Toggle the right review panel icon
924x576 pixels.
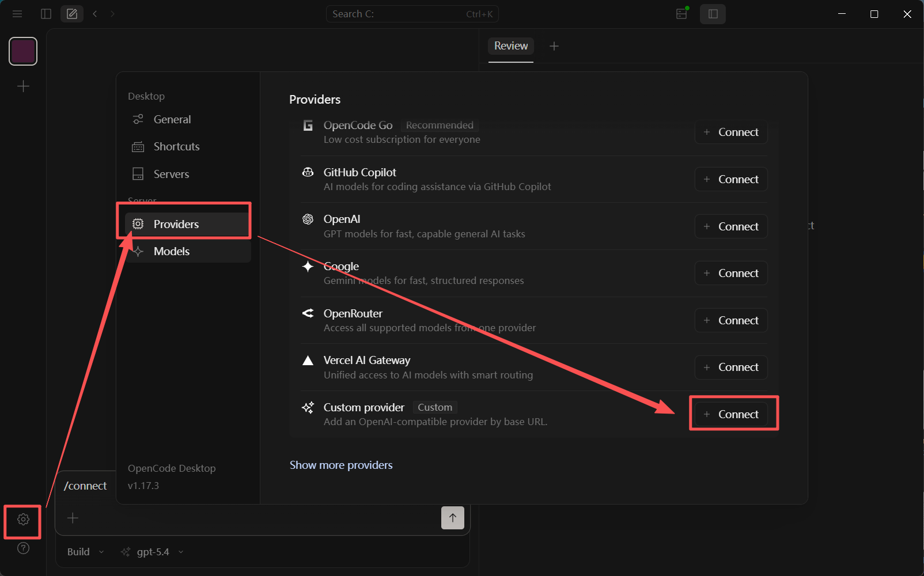tap(713, 14)
